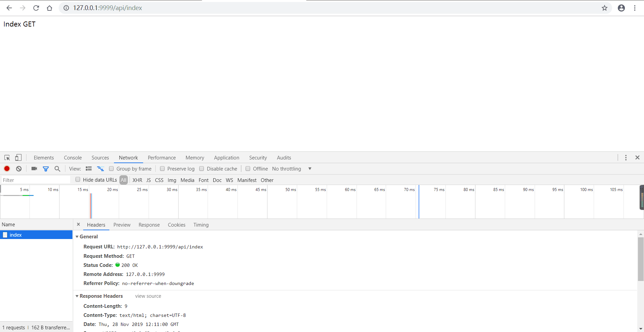Viewport: 644px width, 332px height.
Task: Open network search with the magnifier icon
Action: (x=57, y=169)
